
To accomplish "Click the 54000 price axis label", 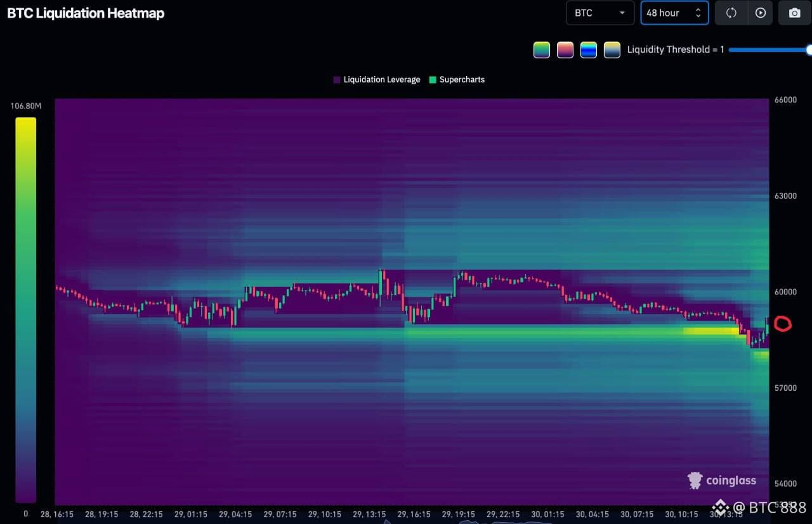I will [x=785, y=483].
